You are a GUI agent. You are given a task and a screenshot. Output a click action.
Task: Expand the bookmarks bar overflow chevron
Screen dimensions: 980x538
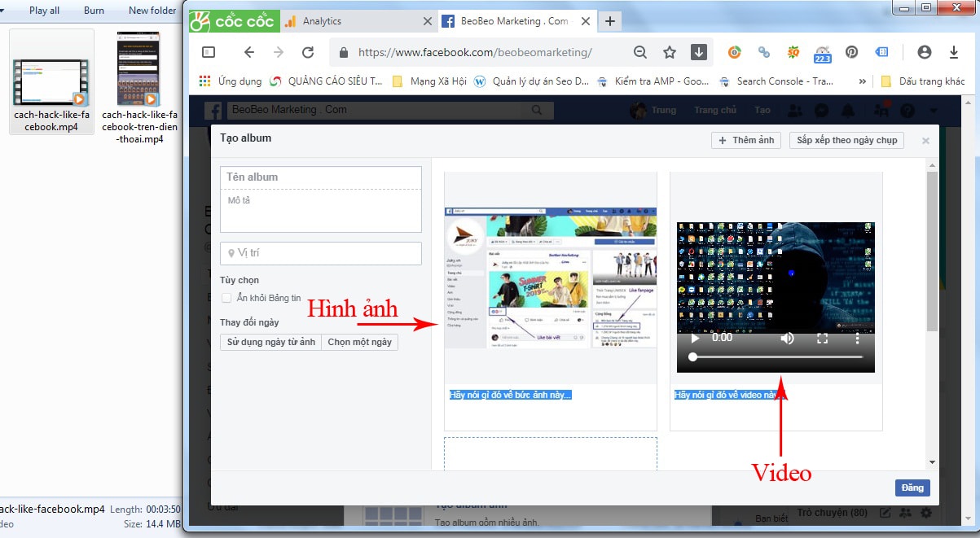(x=863, y=81)
